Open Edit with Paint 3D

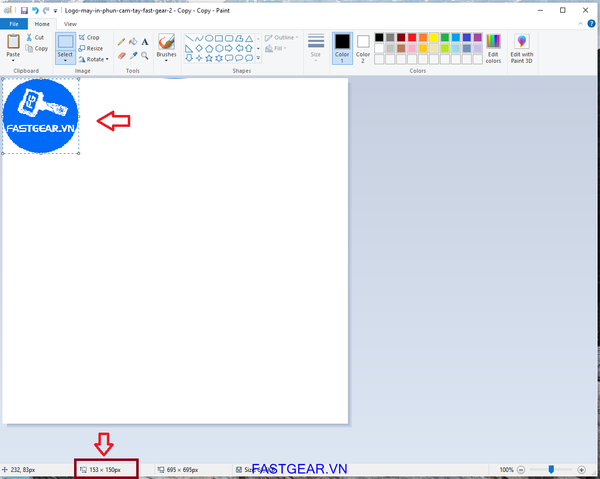[522, 49]
